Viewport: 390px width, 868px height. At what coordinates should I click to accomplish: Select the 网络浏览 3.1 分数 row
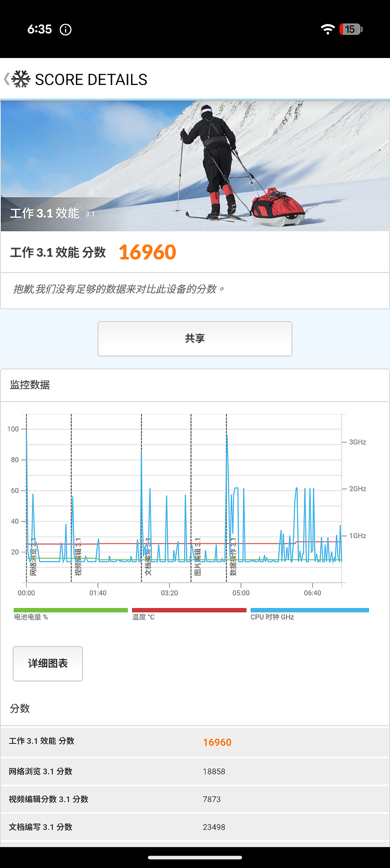click(x=195, y=771)
